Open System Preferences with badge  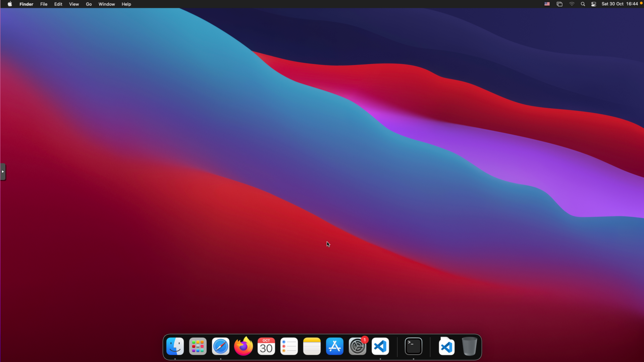tap(358, 346)
